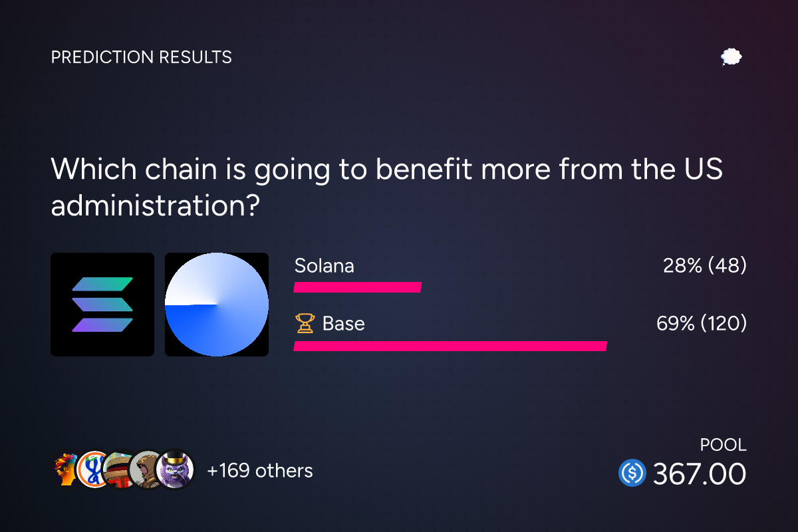View the +169 others participants list

click(260, 471)
